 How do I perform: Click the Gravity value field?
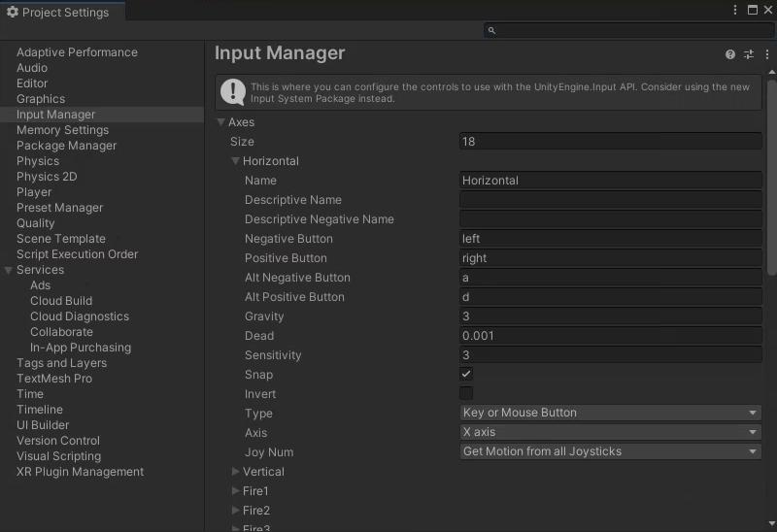coord(611,316)
